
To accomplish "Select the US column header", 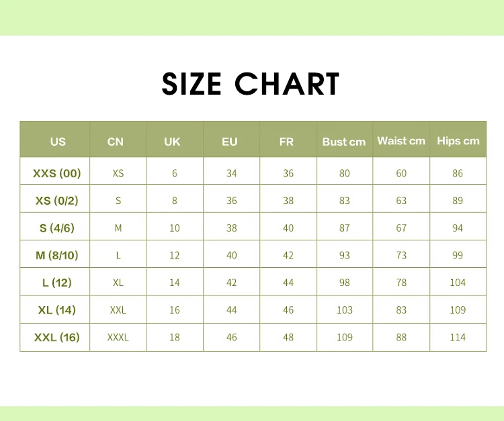I will (58, 142).
